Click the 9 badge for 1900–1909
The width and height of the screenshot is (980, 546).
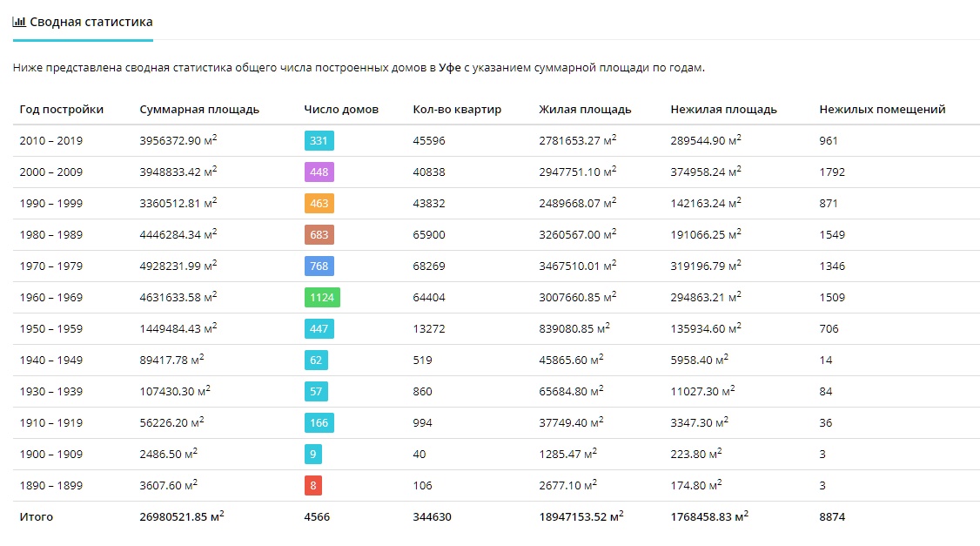[x=313, y=454]
